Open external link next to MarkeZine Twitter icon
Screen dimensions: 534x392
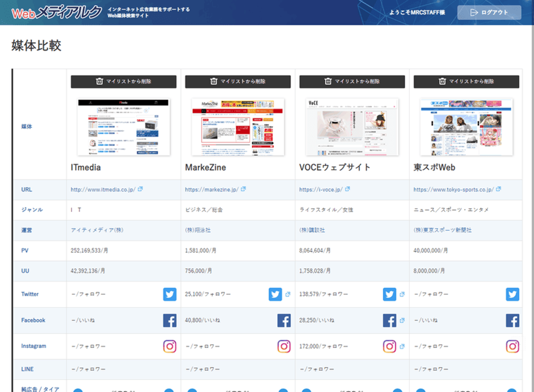point(288,294)
